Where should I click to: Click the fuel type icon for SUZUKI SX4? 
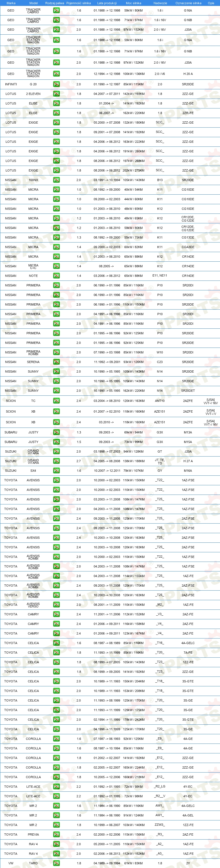(56, 470)
